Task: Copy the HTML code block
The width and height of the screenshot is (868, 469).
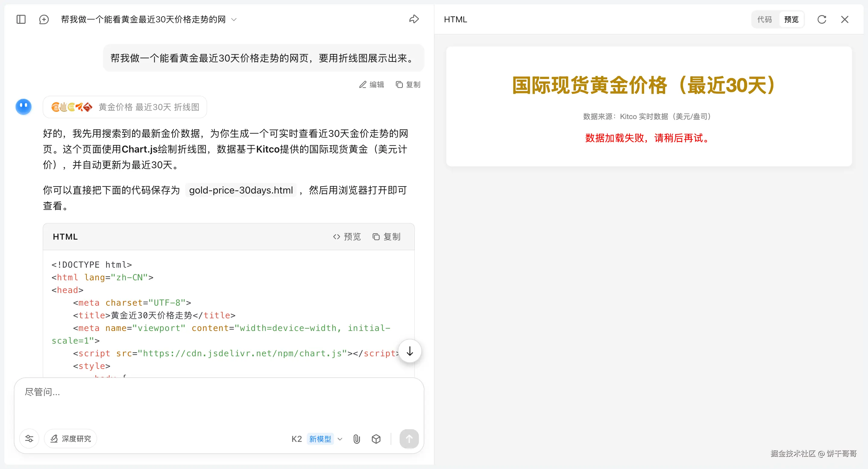Action: click(x=386, y=237)
